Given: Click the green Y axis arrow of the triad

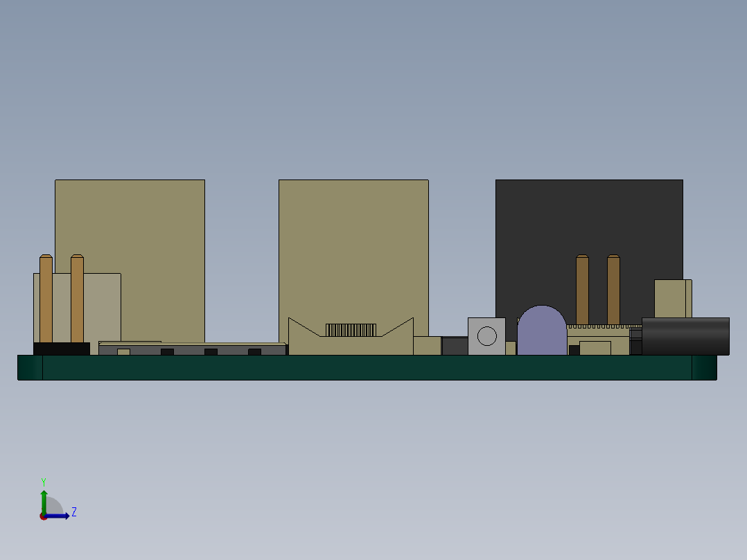Looking at the screenshot, I should 44,502.
